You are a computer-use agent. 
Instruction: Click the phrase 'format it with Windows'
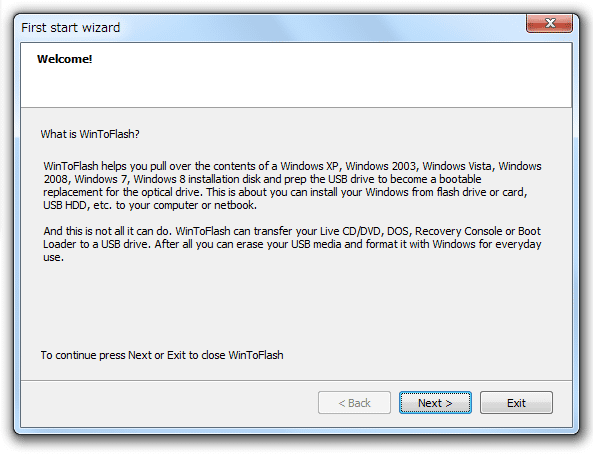coord(420,244)
